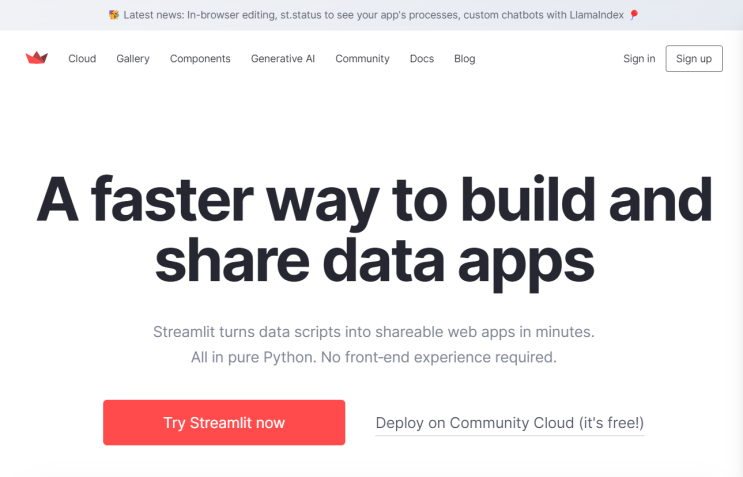
Task: Open the Cloud menu item
Action: (x=82, y=59)
